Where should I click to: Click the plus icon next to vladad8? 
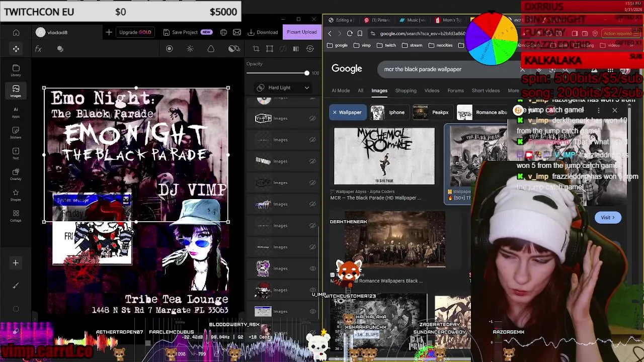coord(109,32)
